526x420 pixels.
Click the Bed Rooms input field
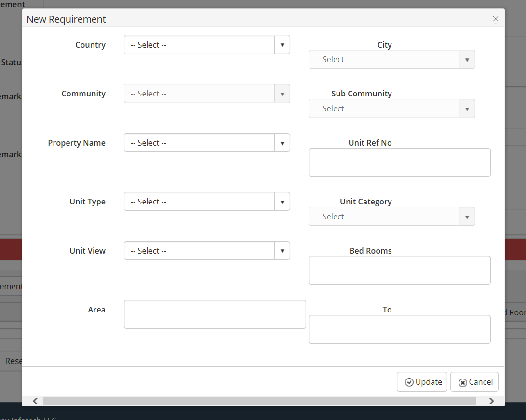coord(399,271)
